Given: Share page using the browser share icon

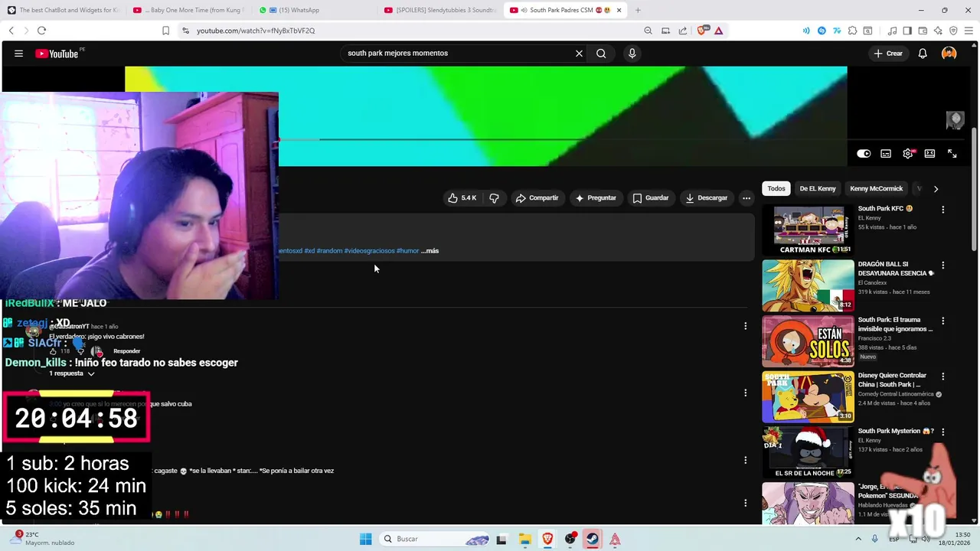Looking at the screenshot, I should click(682, 31).
